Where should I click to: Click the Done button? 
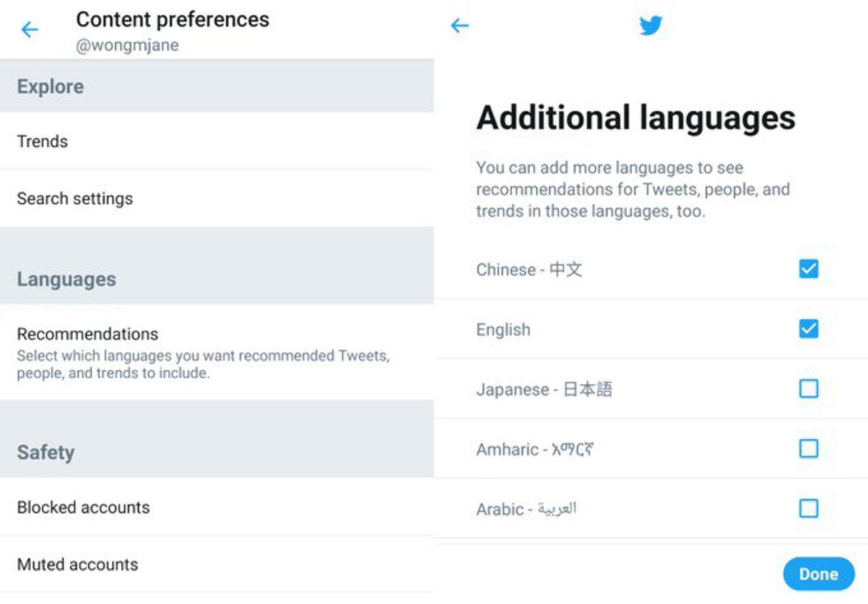coord(818,574)
